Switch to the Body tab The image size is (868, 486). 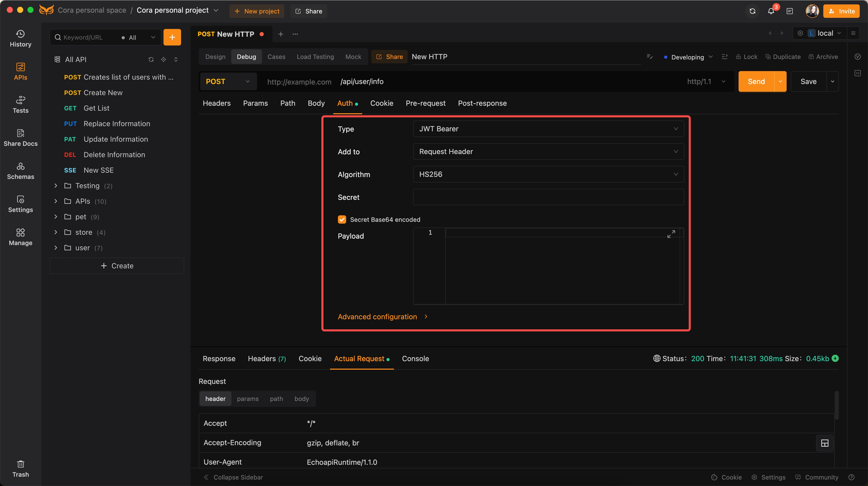click(316, 103)
